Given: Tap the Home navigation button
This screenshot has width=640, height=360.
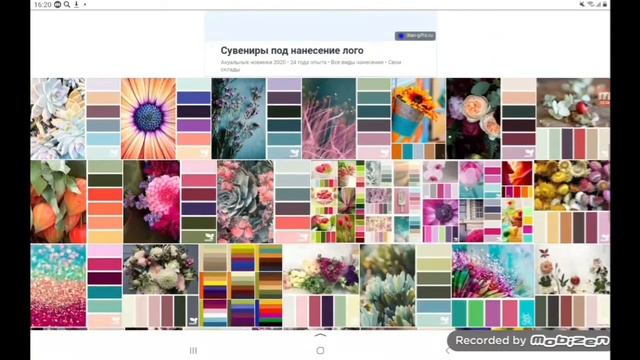Looking at the screenshot, I should point(320,350).
